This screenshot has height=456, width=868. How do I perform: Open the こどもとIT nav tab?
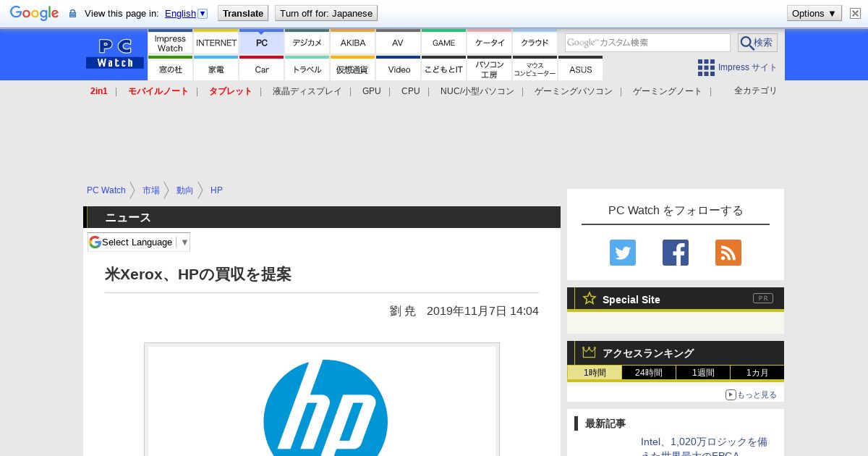point(444,69)
